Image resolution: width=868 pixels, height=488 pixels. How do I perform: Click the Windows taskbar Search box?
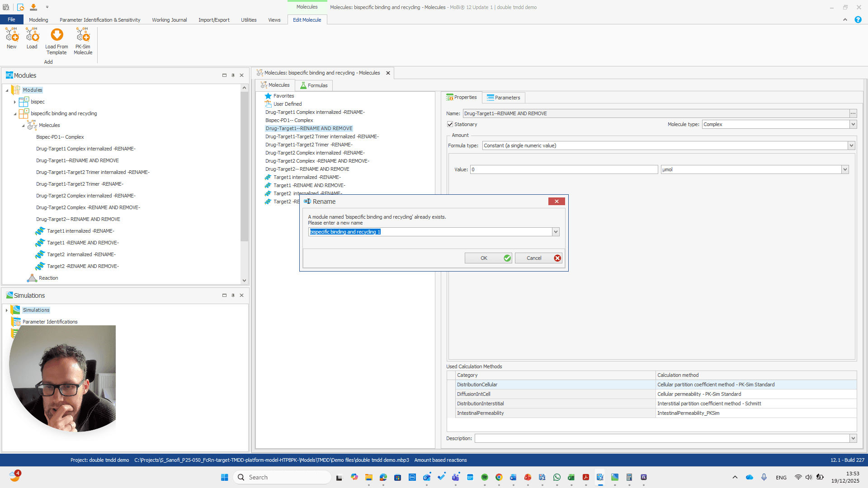tap(283, 477)
